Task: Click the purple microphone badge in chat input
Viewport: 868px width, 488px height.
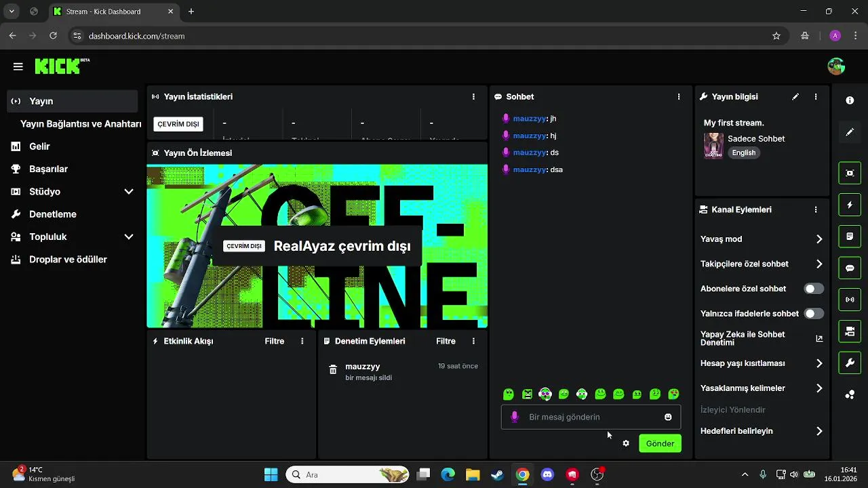Action: 515,417
